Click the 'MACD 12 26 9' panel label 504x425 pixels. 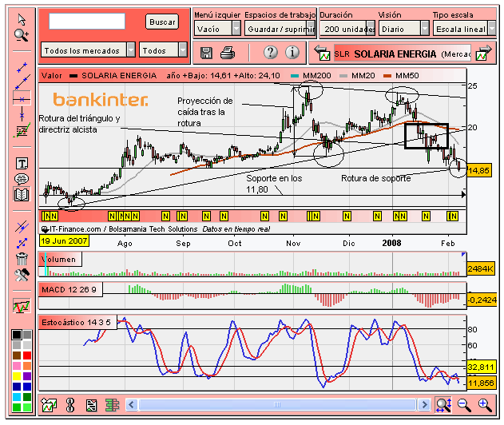pyautogui.click(x=70, y=289)
